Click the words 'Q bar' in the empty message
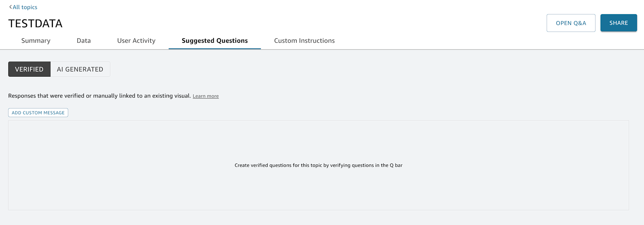 [396, 165]
